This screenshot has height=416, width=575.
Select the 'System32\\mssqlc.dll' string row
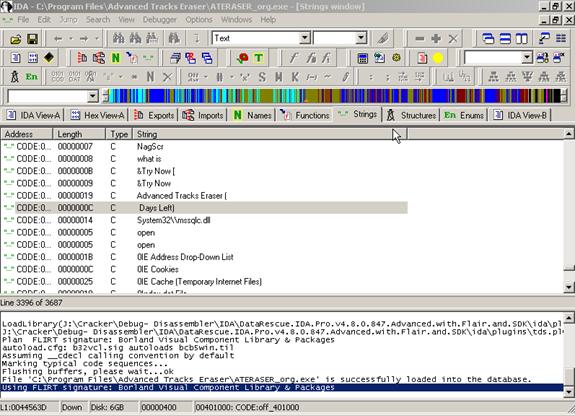point(205,220)
